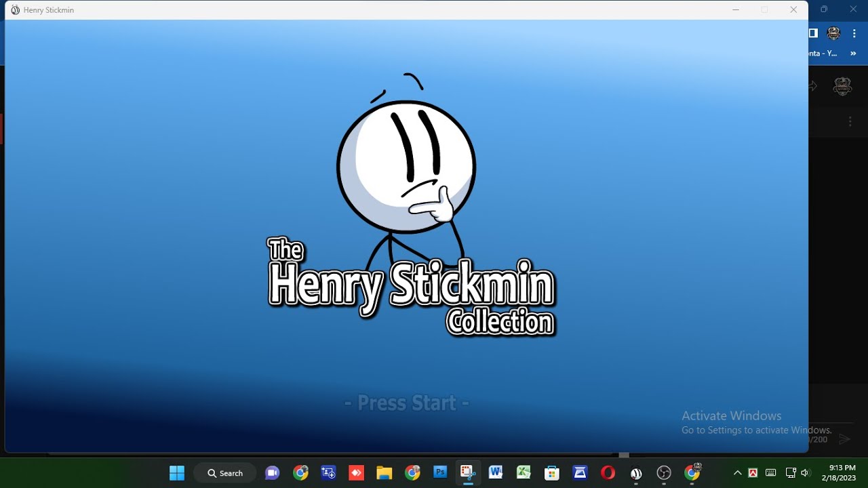Viewport: 868px width, 488px height.
Task: Open OBS Studio from the taskbar
Action: pyautogui.click(x=664, y=473)
